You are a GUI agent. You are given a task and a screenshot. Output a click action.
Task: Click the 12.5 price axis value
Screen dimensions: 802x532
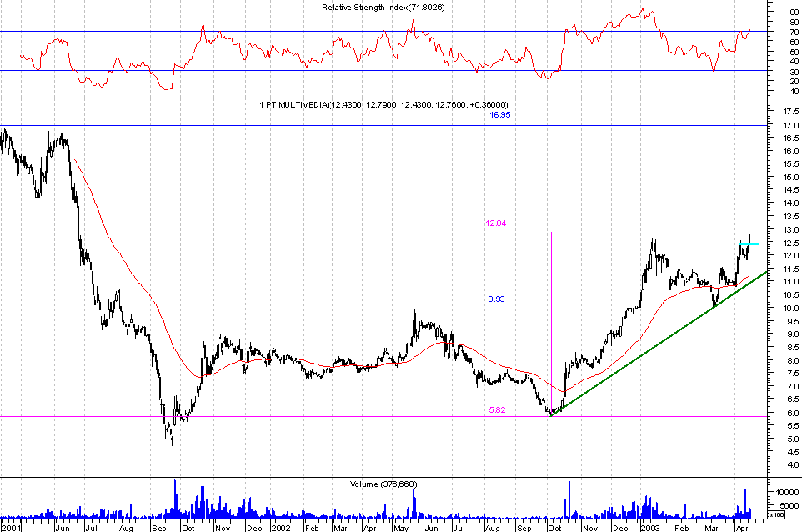pos(791,243)
